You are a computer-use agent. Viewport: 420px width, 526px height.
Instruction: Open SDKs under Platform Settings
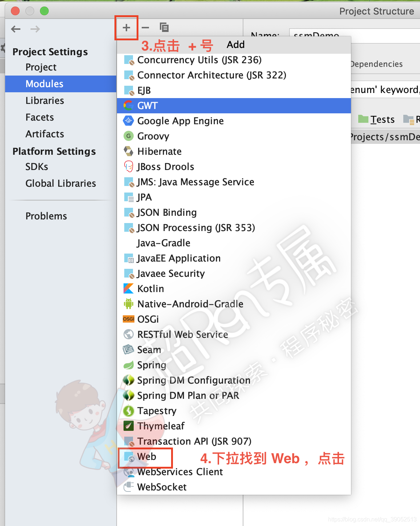click(37, 167)
